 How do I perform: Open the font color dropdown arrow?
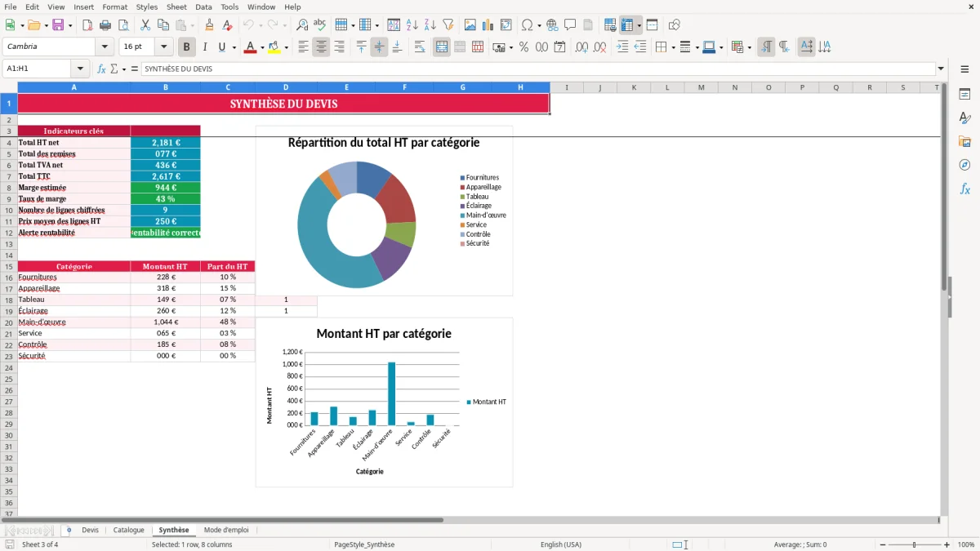click(x=261, y=47)
